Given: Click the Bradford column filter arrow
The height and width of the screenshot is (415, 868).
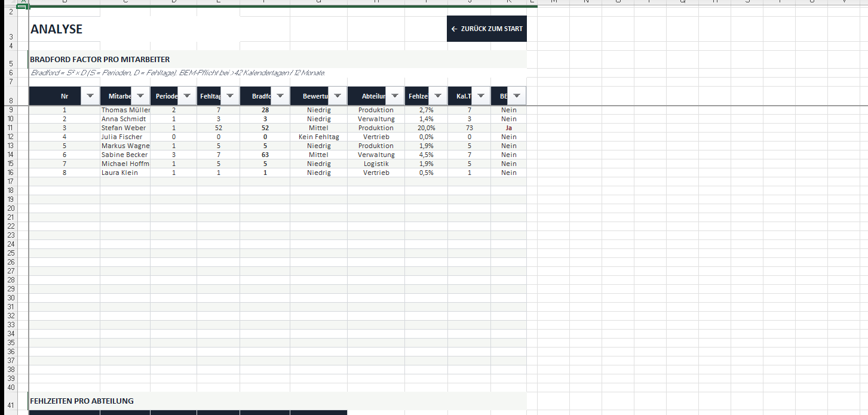Looking at the screenshot, I should click(280, 96).
